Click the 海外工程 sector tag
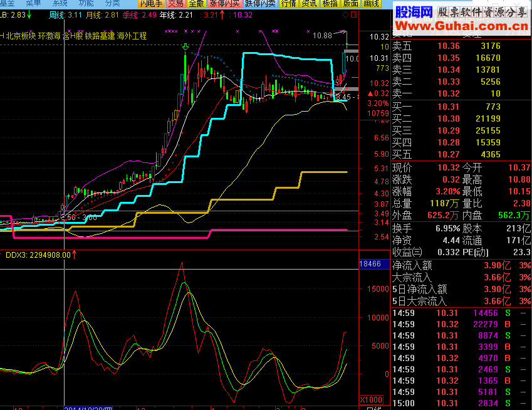 click(x=132, y=36)
